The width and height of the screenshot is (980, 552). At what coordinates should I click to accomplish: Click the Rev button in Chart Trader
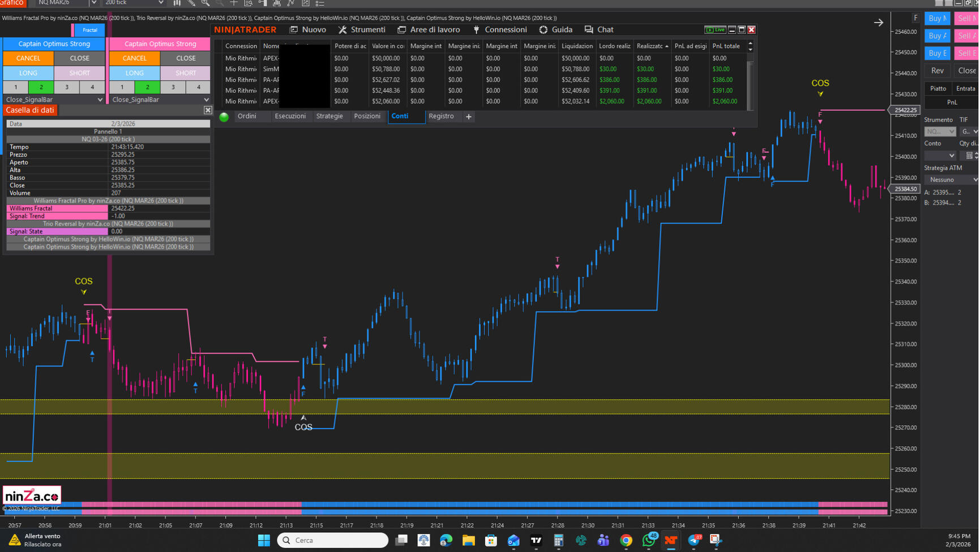938,71
